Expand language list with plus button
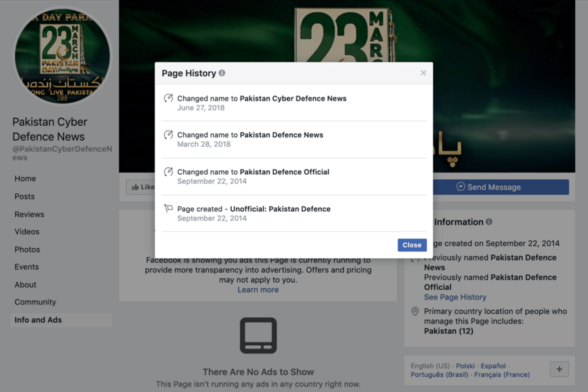This screenshot has height=392, width=588. click(559, 369)
